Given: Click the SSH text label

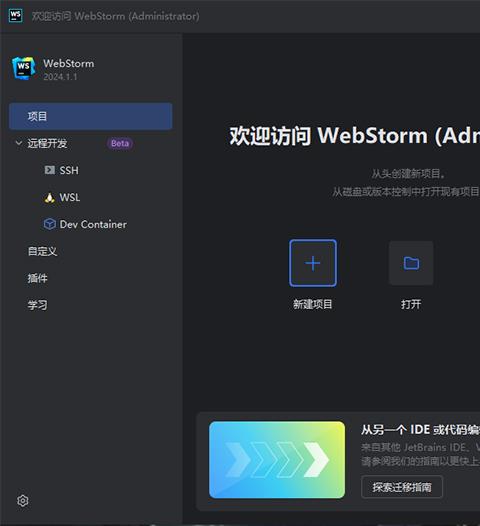Looking at the screenshot, I should click(x=69, y=170).
